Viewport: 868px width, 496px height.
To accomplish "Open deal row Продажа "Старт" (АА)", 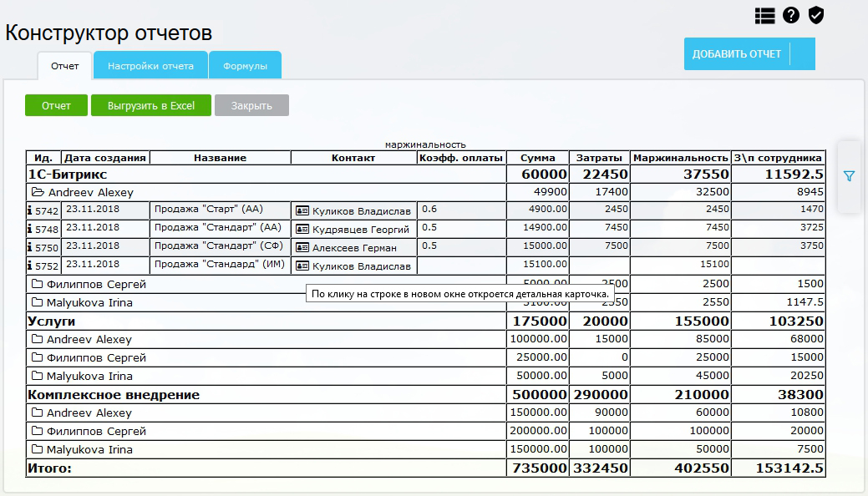I will 220,210.
